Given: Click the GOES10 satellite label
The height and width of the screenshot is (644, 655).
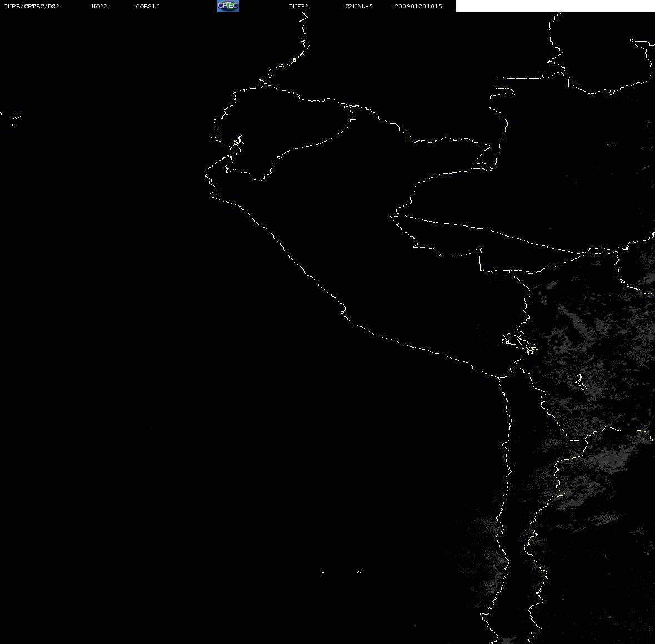Looking at the screenshot, I should pos(148,6).
